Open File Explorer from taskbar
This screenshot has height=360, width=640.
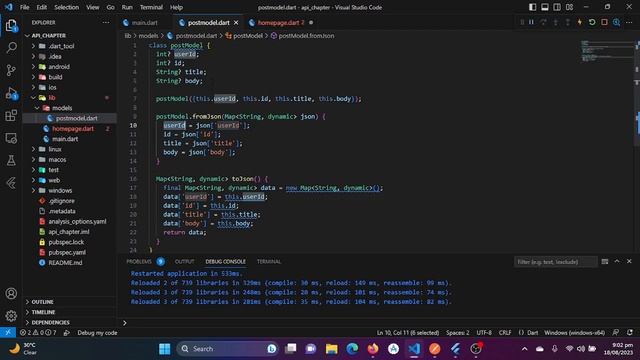pos(331,349)
